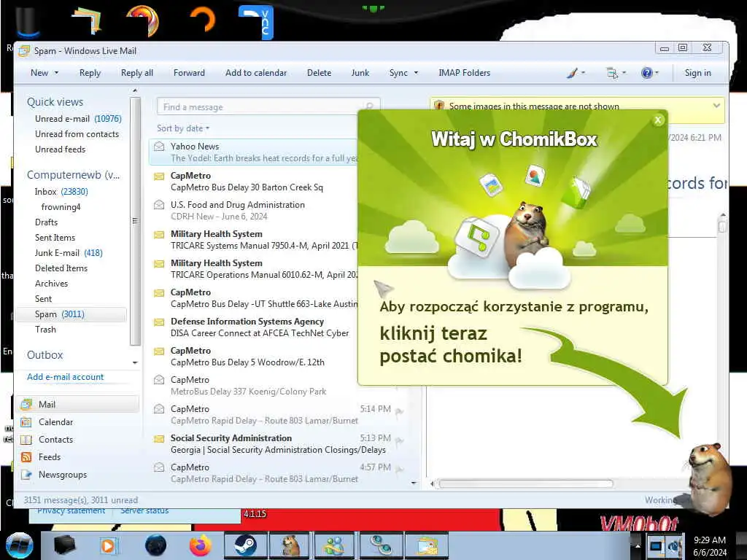Image resolution: width=747 pixels, height=560 pixels.
Task: Open IMAP Folders
Action: (x=465, y=73)
